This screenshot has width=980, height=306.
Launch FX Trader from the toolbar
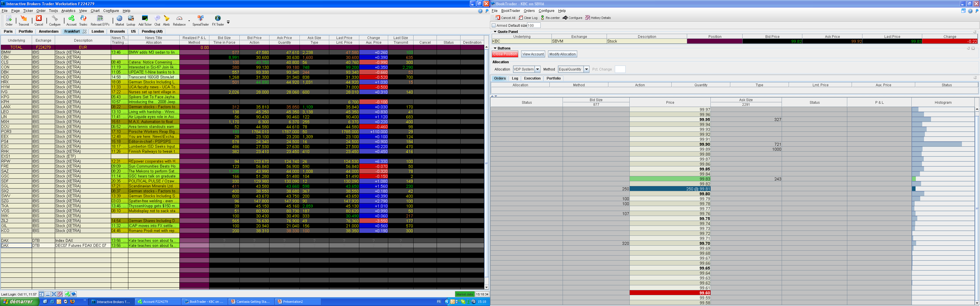(218, 20)
